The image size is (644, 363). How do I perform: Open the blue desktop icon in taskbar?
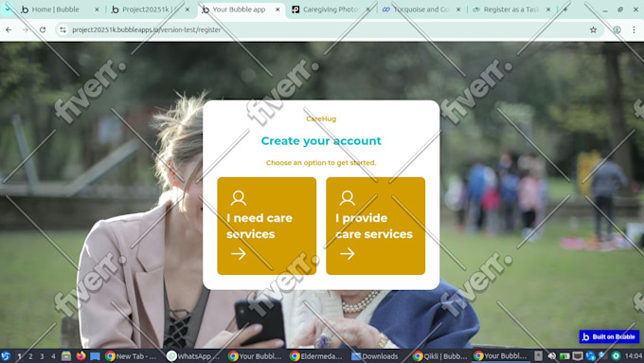(95, 356)
